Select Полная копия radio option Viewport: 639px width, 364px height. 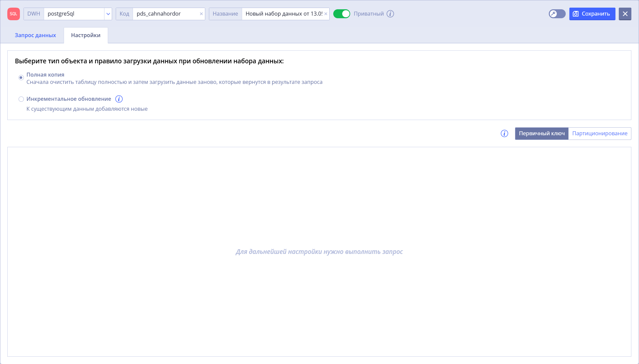(21, 78)
